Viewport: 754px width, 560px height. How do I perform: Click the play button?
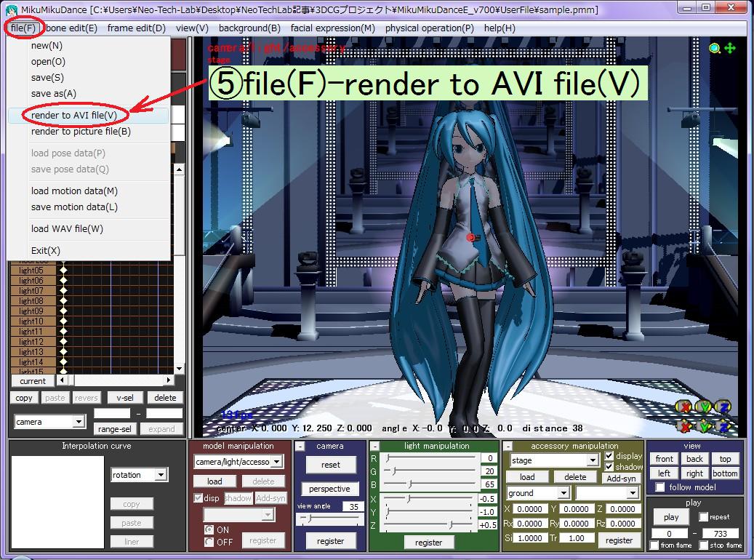point(671,517)
